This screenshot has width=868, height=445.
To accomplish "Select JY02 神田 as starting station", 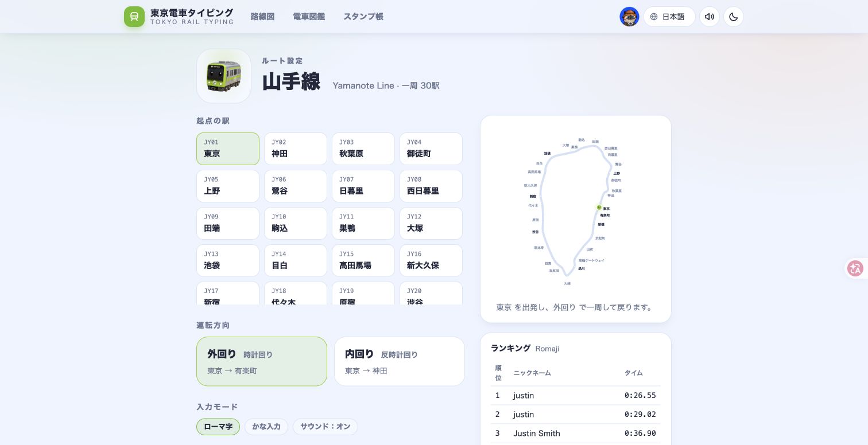I will [x=296, y=149].
